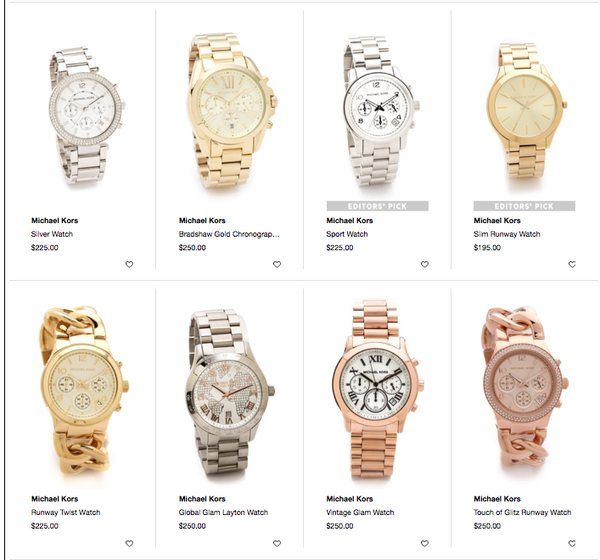
Task: Click the Vintage Glam Watch photo
Action: [x=377, y=389]
